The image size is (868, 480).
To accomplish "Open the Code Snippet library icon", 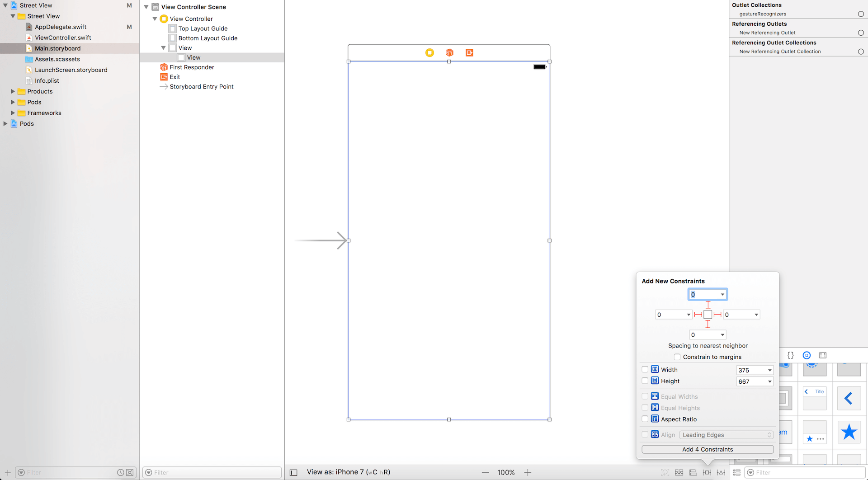I will click(791, 355).
